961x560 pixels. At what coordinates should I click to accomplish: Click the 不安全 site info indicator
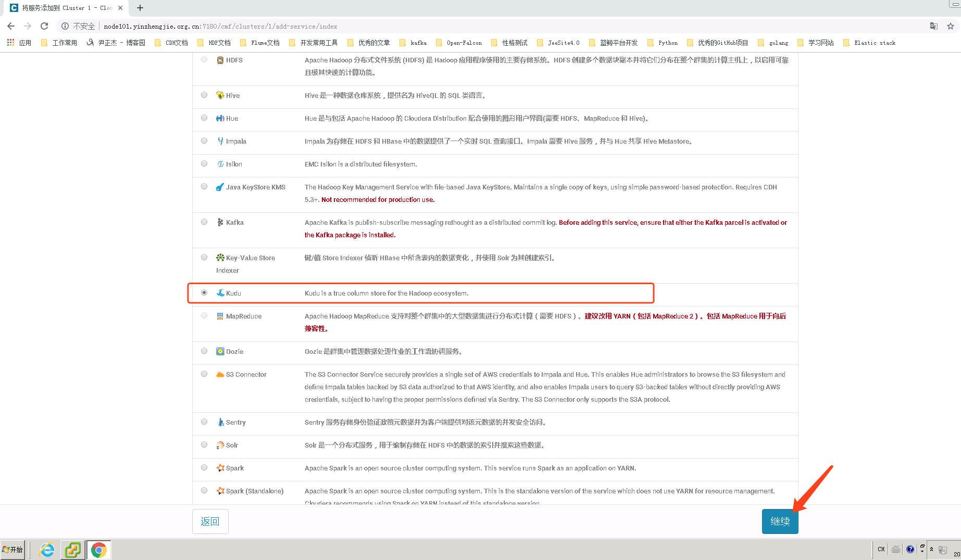point(79,26)
